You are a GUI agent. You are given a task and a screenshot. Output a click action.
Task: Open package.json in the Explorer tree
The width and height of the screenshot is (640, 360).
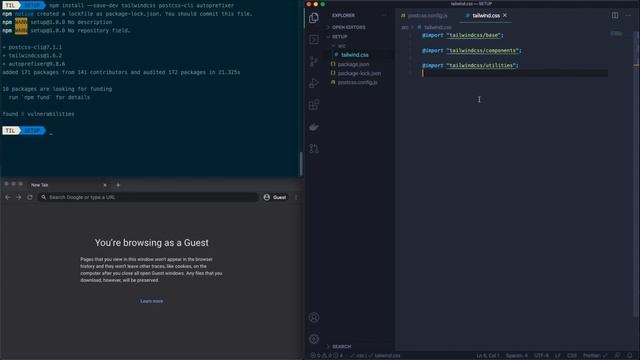353,64
